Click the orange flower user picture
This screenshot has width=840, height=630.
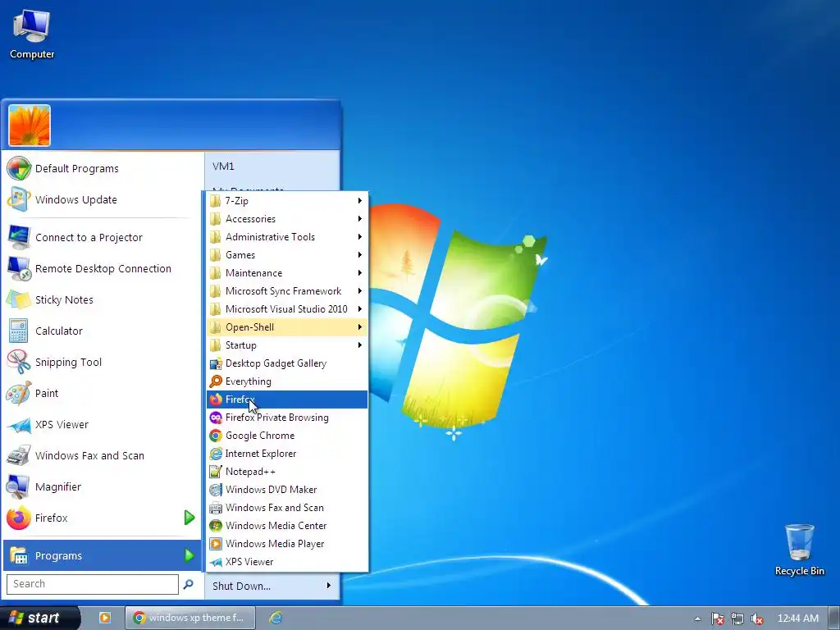click(30, 126)
